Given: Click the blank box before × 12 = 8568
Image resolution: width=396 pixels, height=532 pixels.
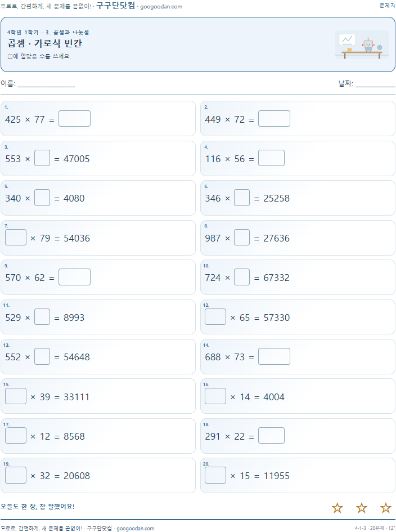Looking at the screenshot, I should [16, 435].
